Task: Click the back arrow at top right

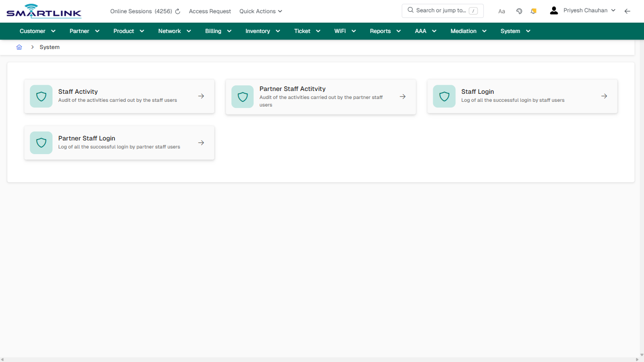Action: coord(627,10)
